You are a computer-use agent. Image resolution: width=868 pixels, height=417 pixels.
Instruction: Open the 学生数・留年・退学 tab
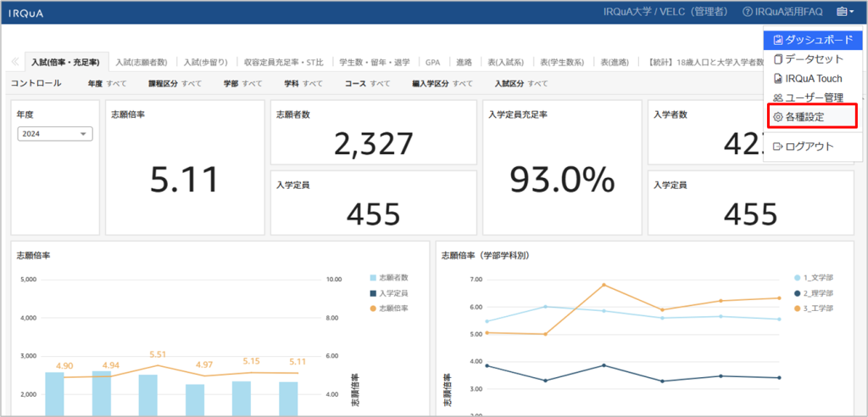pos(373,62)
